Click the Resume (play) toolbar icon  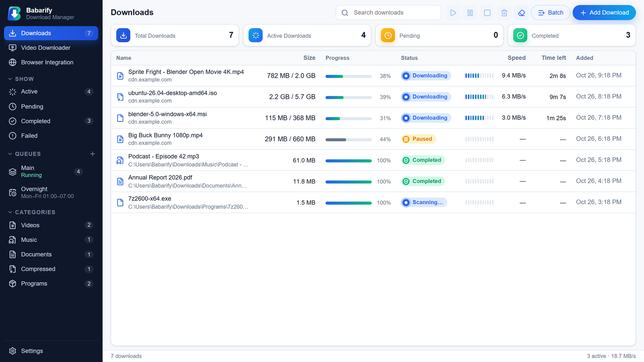(453, 13)
